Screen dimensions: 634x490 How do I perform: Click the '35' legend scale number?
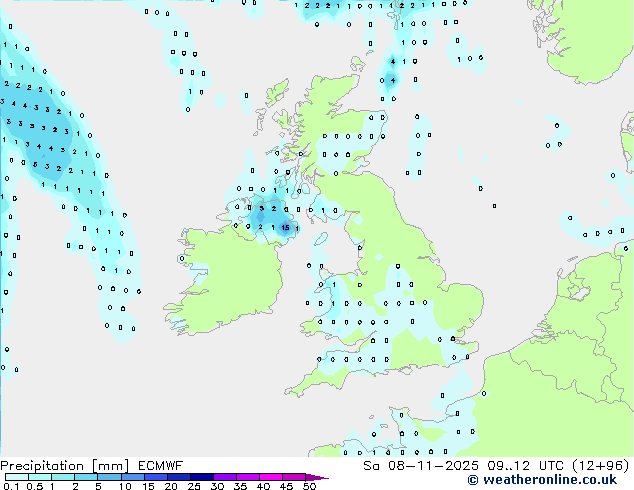click(240, 486)
